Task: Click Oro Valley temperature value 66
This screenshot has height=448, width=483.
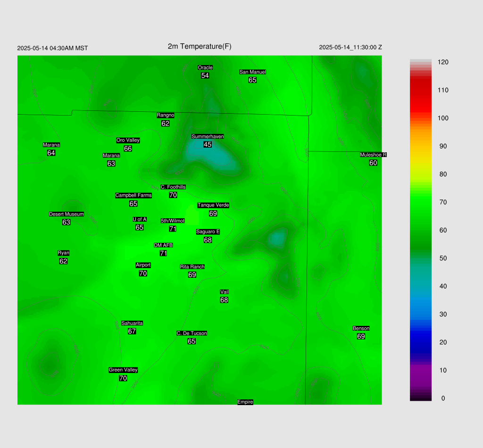Action: [128, 149]
